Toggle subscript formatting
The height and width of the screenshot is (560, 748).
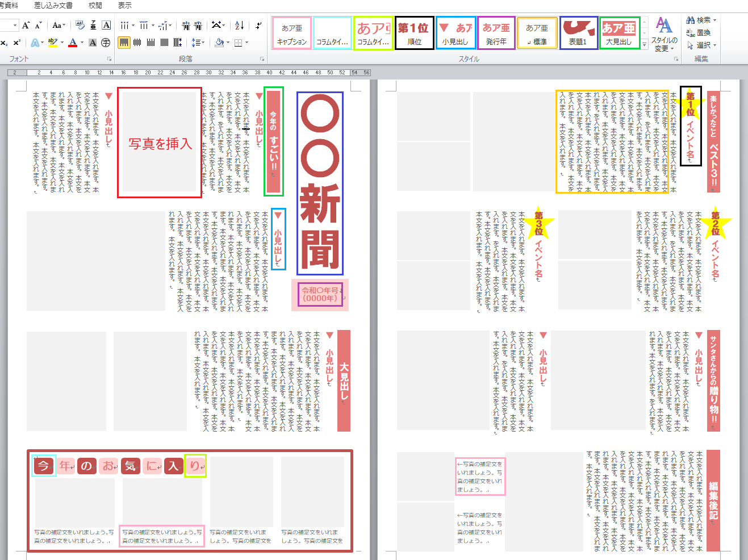5,43
